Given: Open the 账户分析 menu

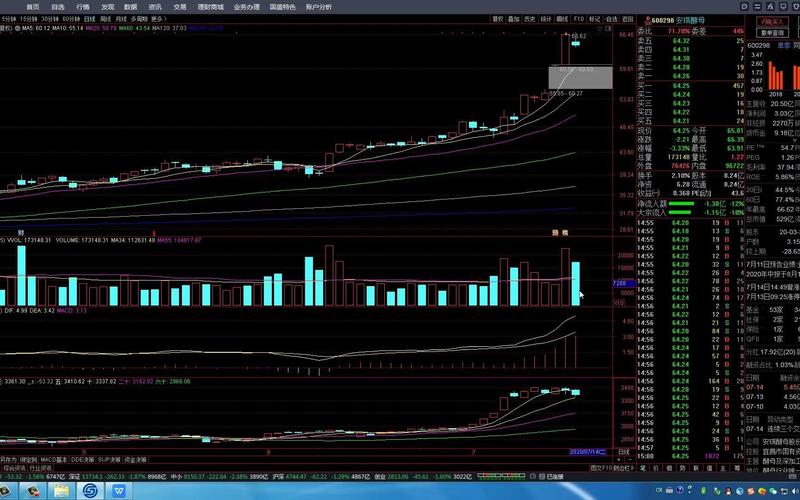Looking at the screenshot, I should [x=319, y=7].
